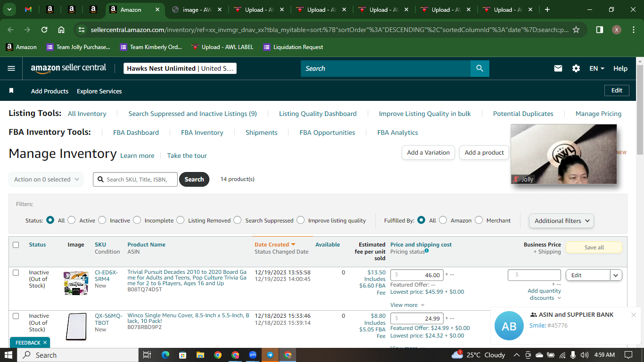
Task: Open Seller Central settings gear
Action: point(576,68)
